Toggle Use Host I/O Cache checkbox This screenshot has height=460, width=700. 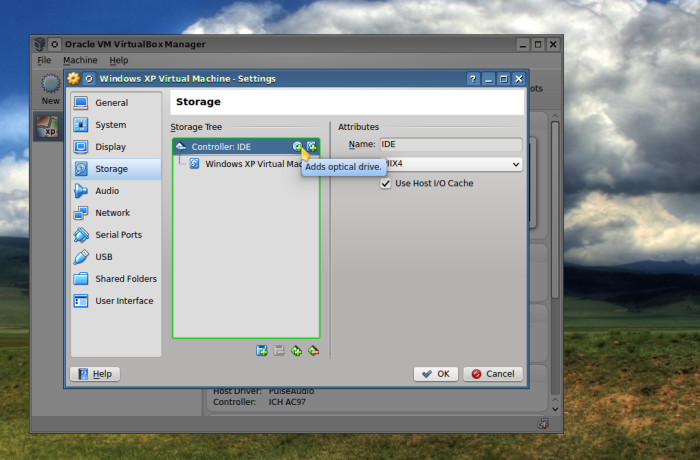[x=385, y=184]
